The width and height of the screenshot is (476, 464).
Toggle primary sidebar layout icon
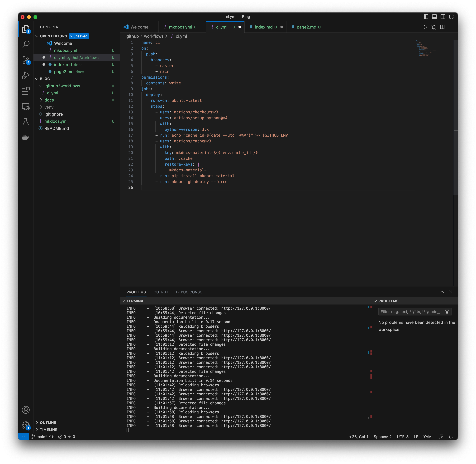pos(426,17)
